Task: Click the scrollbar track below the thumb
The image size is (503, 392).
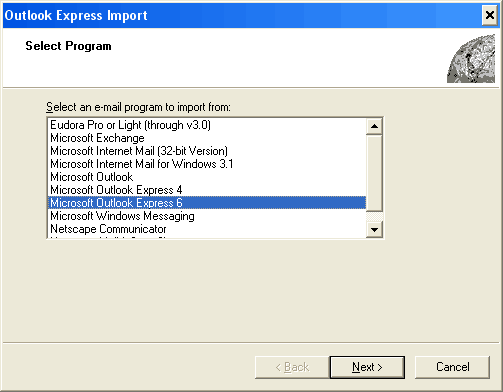Action: (x=374, y=217)
